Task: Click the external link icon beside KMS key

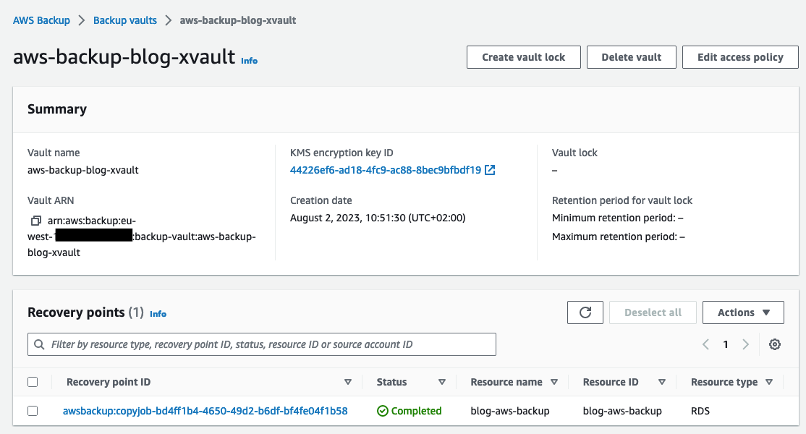Action: (490, 170)
